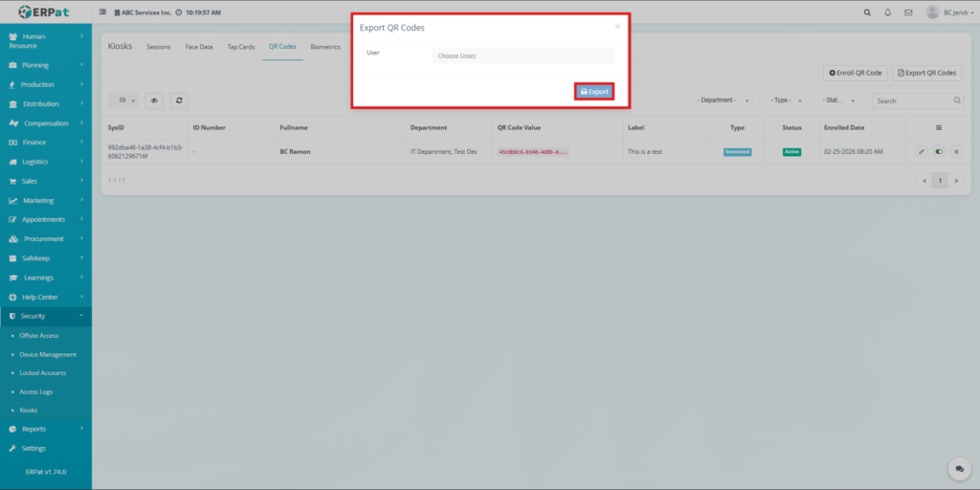This screenshot has height=490, width=980.
Task: Click the refresh table icon
Action: pos(179,100)
